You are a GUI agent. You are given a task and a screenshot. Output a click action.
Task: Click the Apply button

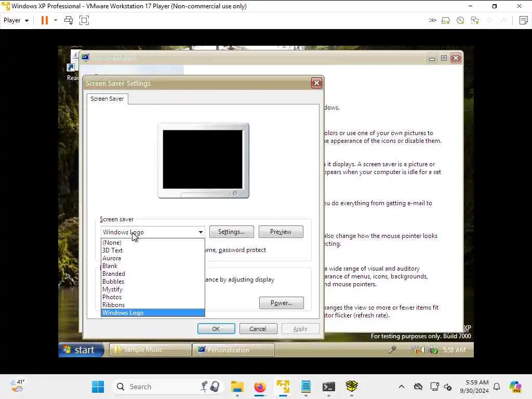pos(300,329)
